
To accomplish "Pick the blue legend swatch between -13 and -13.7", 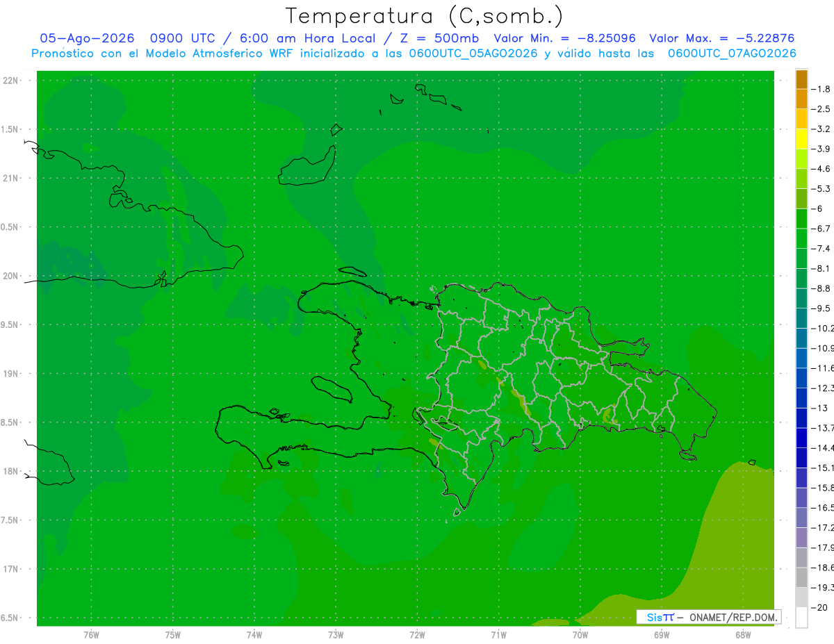I will (801, 418).
